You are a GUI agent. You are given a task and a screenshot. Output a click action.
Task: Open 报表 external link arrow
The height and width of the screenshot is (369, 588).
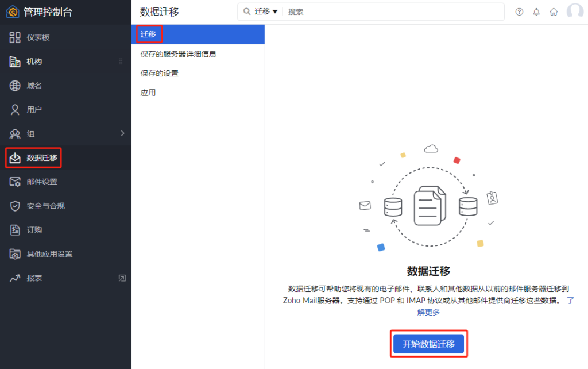coord(122,278)
